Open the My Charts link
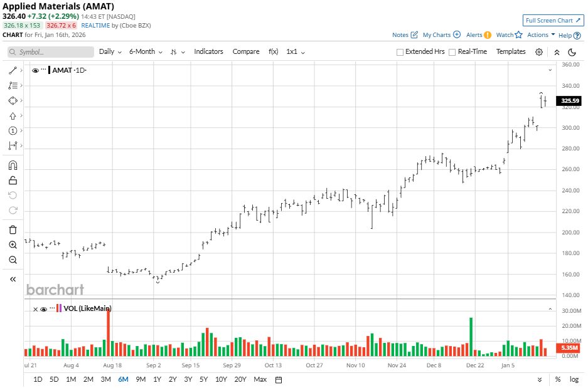Screen dimensions: 588x388 click(x=437, y=35)
